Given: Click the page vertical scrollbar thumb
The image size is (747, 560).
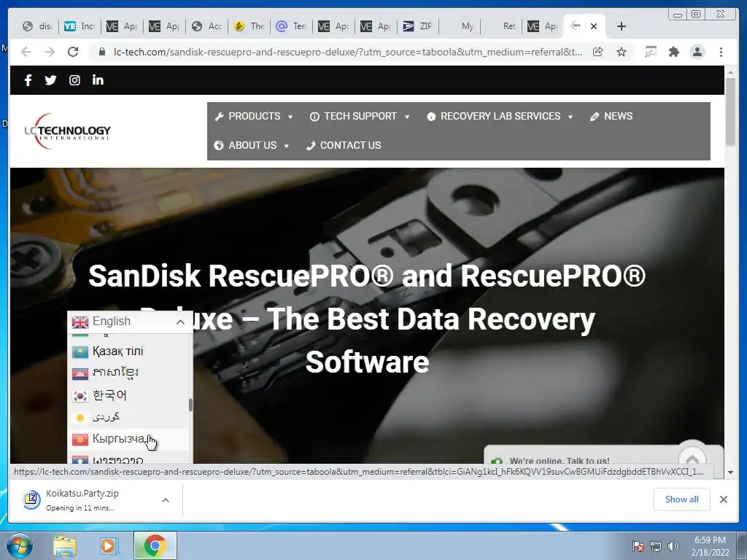Looking at the screenshot, I should point(730,112).
